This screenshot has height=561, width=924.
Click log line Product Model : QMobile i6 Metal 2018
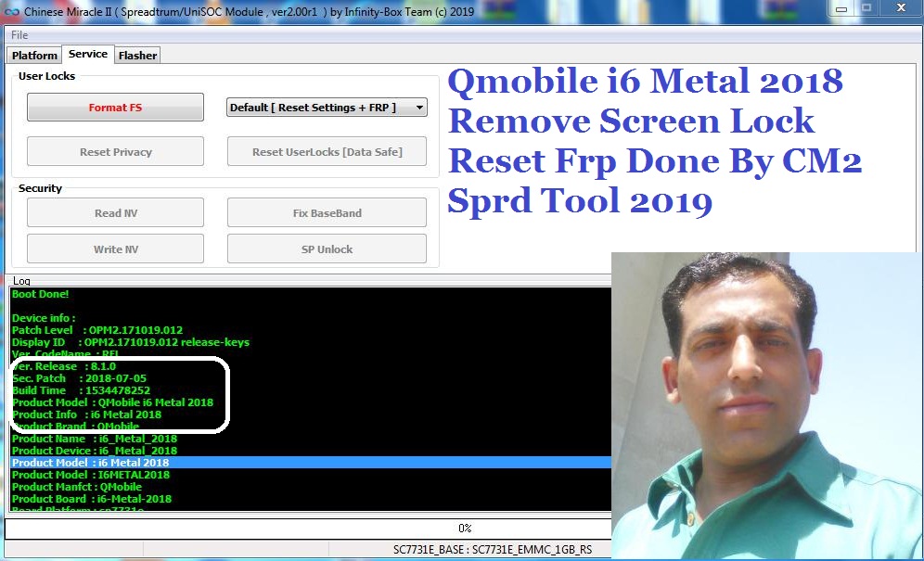112,402
